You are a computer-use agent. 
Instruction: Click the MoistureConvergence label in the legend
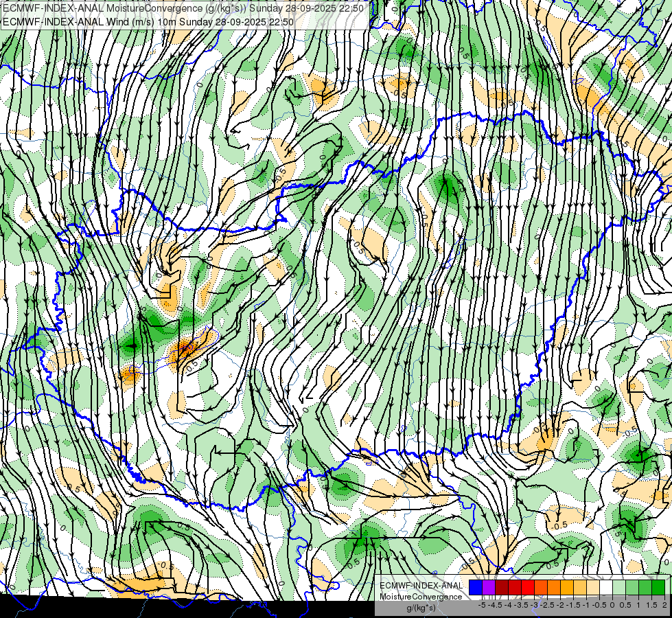pyautogui.click(x=421, y=597)
